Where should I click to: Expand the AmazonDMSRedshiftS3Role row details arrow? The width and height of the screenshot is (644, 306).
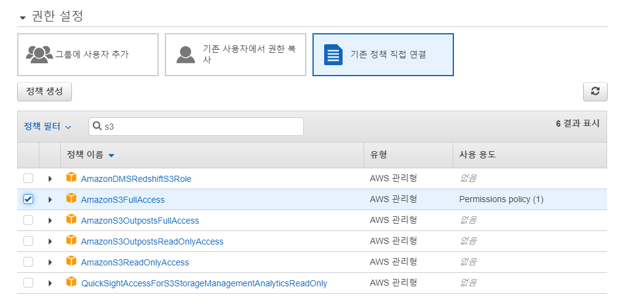pyautogui.click(x=50, y=179)
